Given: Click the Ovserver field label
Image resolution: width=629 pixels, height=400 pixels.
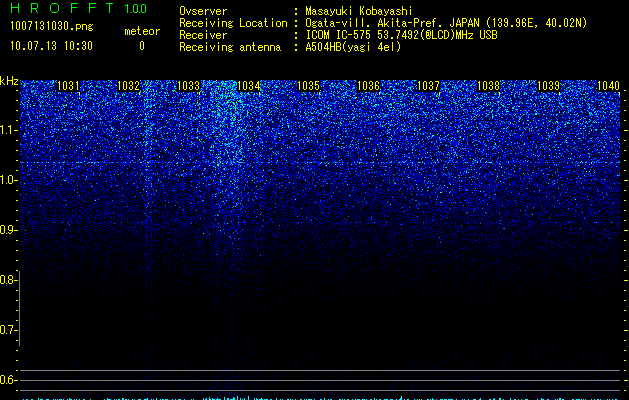Looking at the screenshot, I should pyautogui.click(x=203, y=11).
